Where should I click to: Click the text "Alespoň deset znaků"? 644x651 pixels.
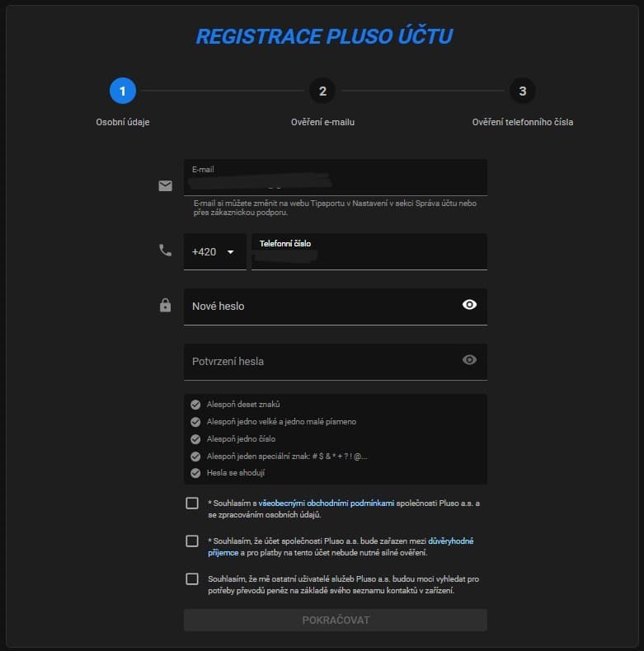coord(243,405)
